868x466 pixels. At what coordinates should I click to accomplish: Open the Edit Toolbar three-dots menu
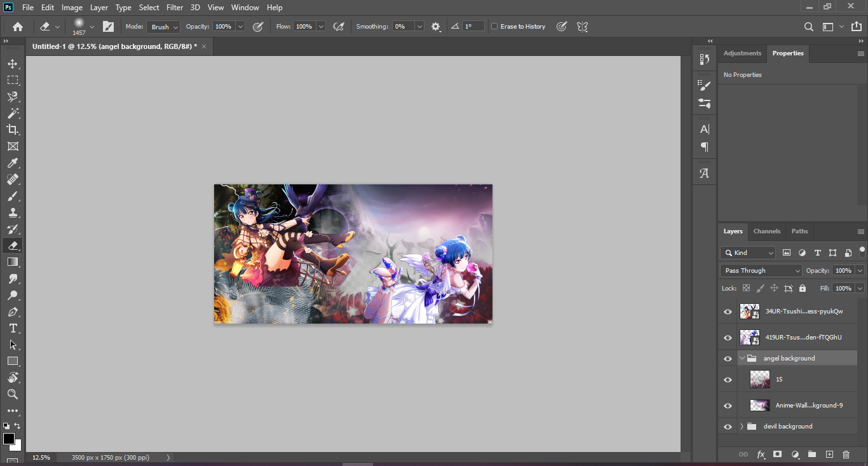click(12, 411)
